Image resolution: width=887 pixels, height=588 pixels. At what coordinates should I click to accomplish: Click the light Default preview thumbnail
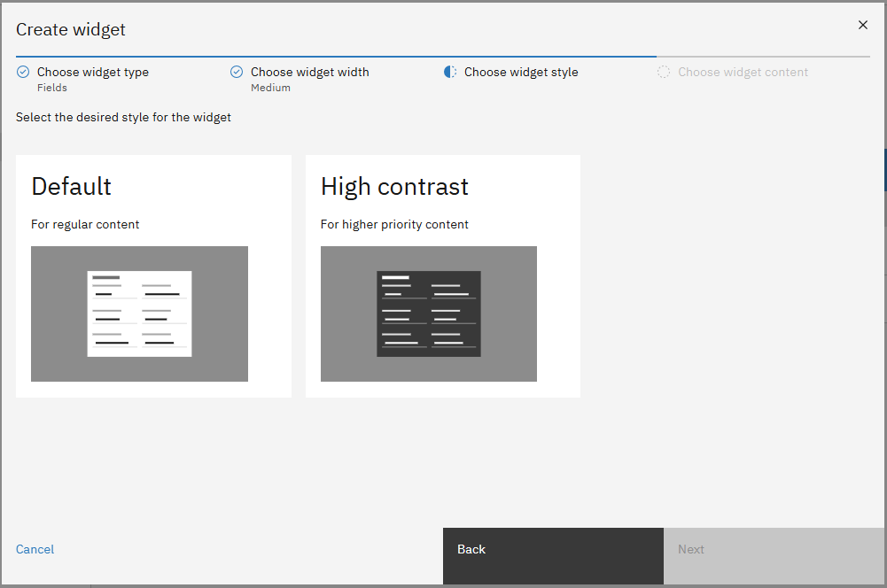click(139, 313)
